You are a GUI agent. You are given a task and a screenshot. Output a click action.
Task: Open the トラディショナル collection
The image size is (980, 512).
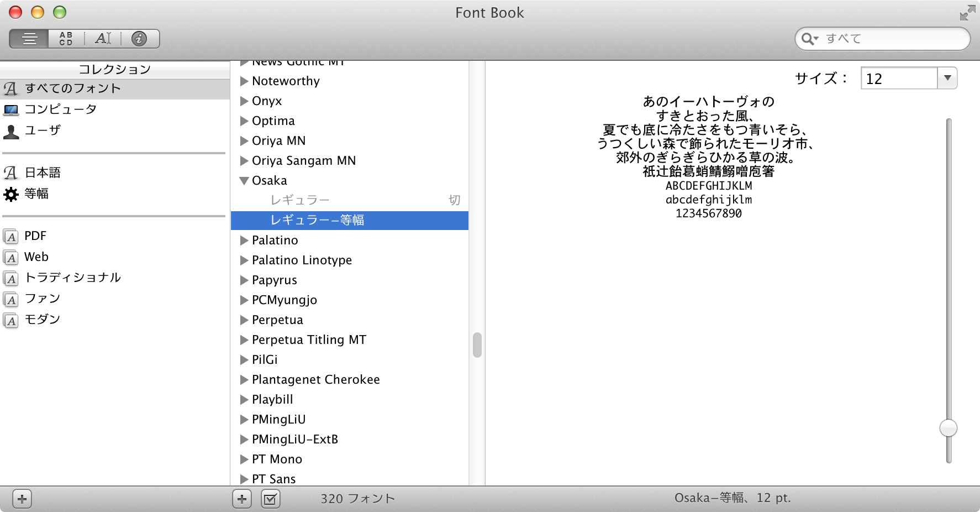pos(115,278)
